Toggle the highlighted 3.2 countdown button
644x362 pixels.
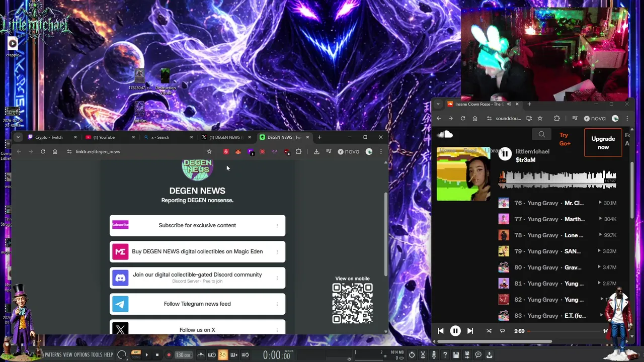pyautogui.click(x=223, y=355)
